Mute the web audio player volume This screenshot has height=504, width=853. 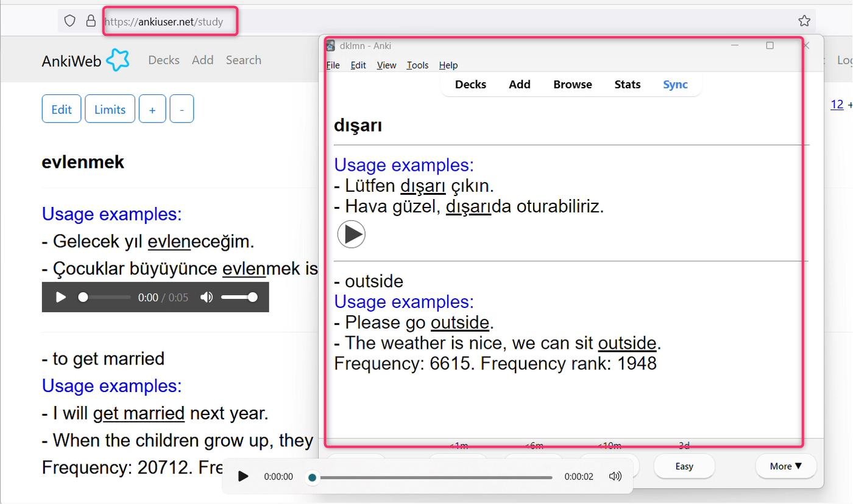tap(207, 297)
